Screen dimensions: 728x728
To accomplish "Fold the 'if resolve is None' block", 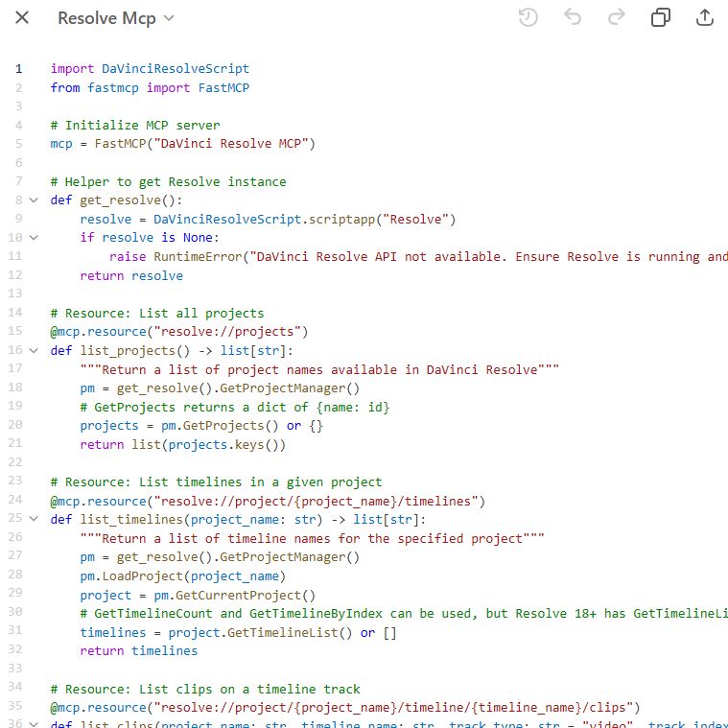I will click(34, 238).
